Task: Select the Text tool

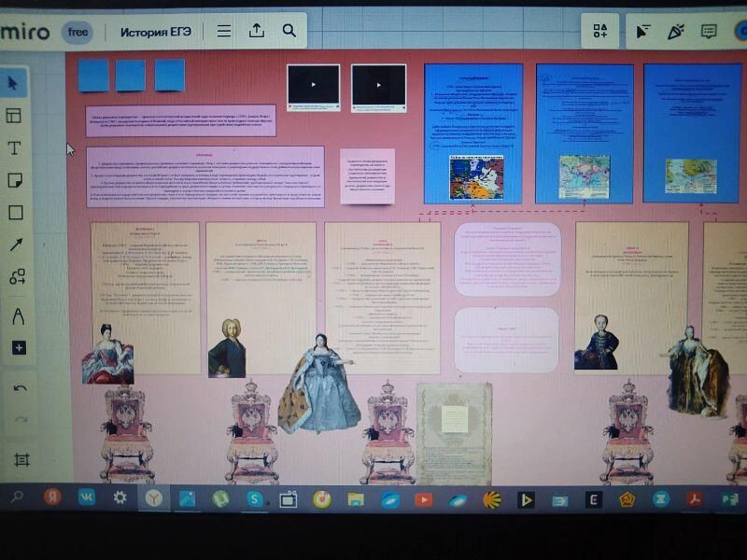Action: 15,147
